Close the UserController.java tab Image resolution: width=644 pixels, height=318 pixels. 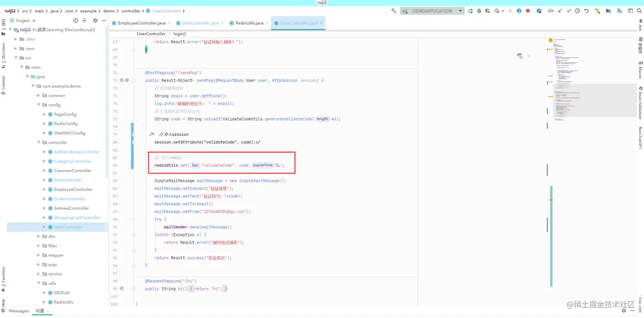321,23
